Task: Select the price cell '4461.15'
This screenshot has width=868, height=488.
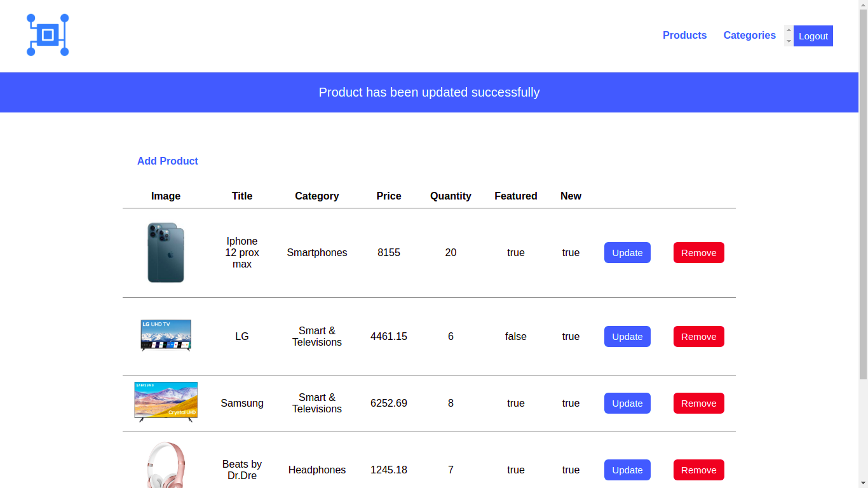Action: pos(389,337)
